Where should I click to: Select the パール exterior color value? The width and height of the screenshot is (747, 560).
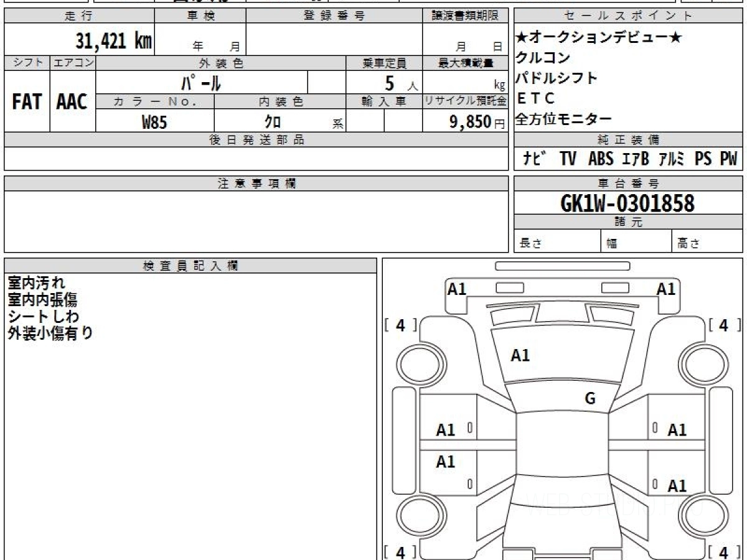(x=200, y=82)
